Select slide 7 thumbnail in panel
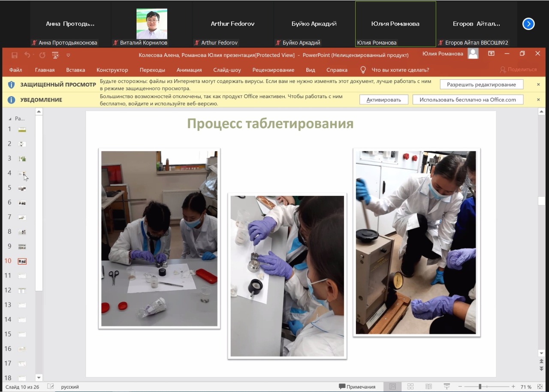The image size is (549, 392). pyautogui.click(x=22, y=217)
